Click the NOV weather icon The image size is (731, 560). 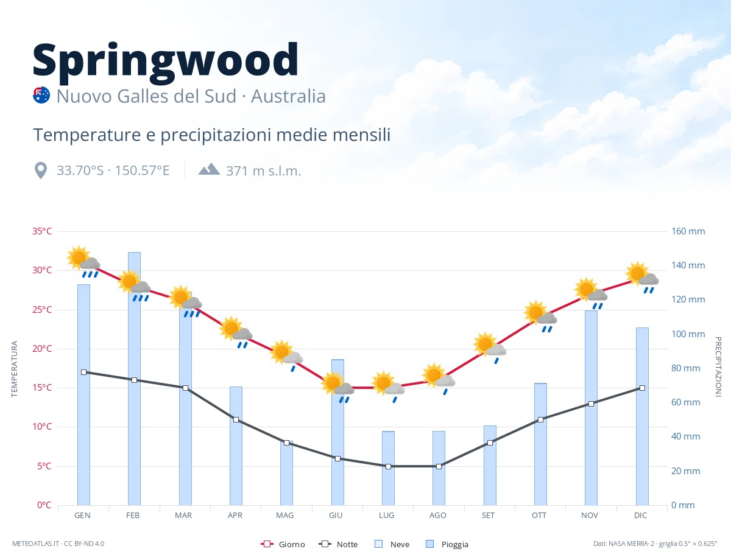click(x=591, y=293)
